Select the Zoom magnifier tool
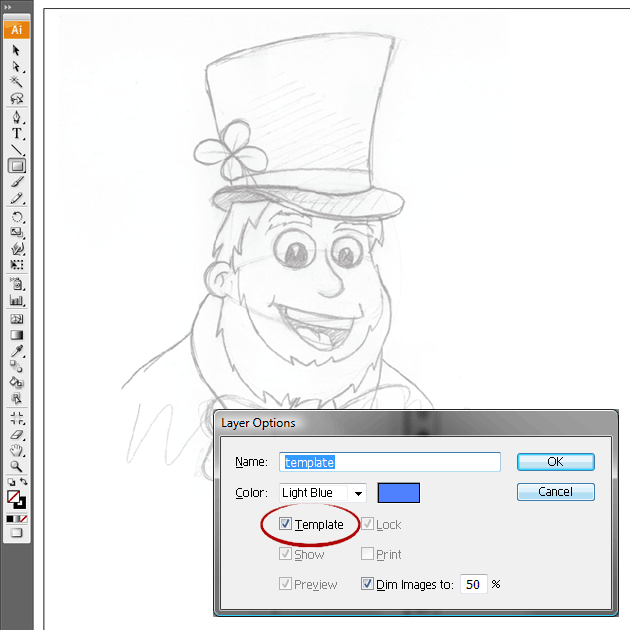 [x=16, y=466]
